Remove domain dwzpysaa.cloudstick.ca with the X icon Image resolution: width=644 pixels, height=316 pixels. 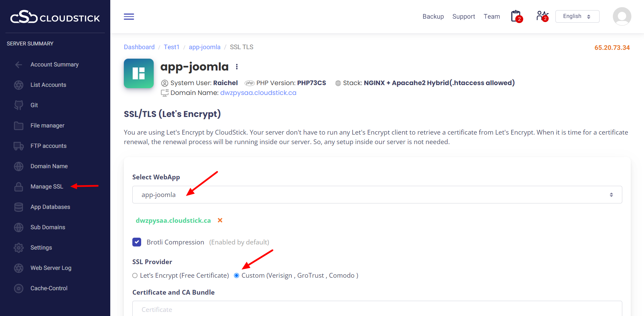tap(220, 220)
